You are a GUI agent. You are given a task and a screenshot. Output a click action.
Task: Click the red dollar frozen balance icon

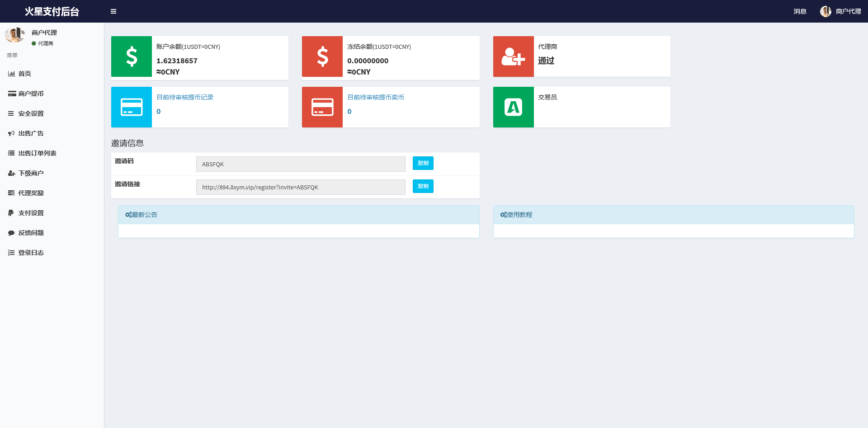[x=322, y=56]
